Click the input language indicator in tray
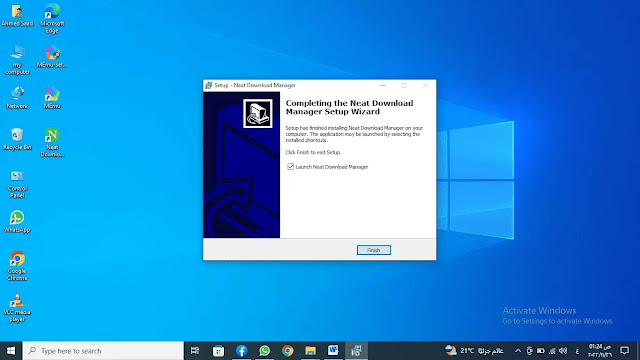Screen dimensions: 640x360 click(577, 351)
